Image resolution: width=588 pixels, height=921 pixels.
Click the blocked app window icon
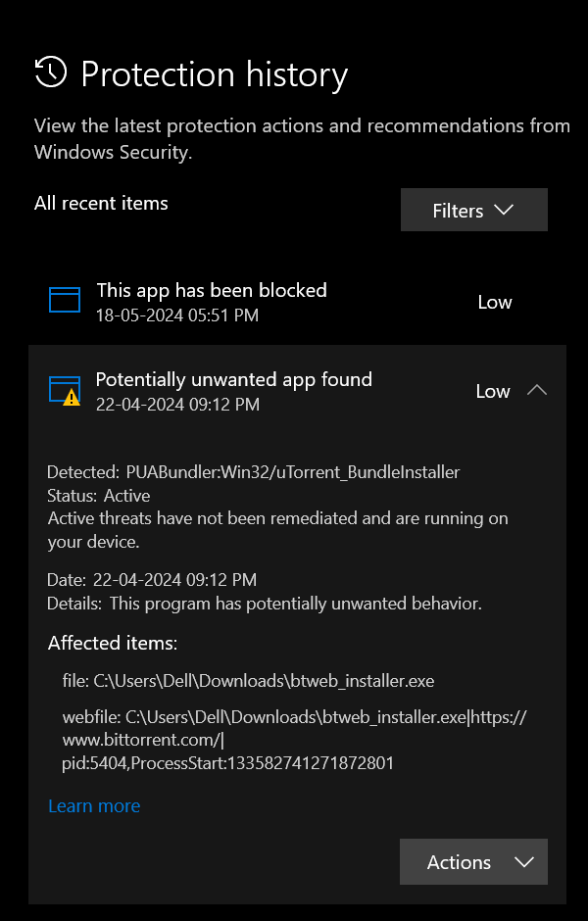65,300
